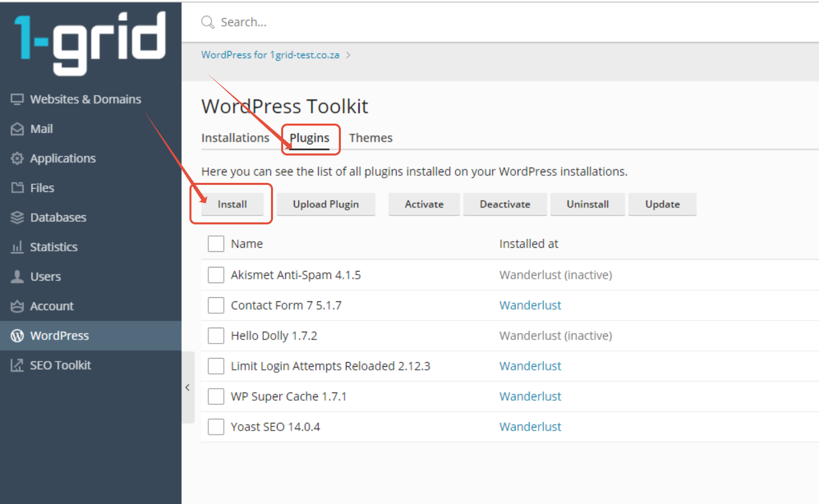
Task: Click the Name column header
Action: click(x=247, y=244)
